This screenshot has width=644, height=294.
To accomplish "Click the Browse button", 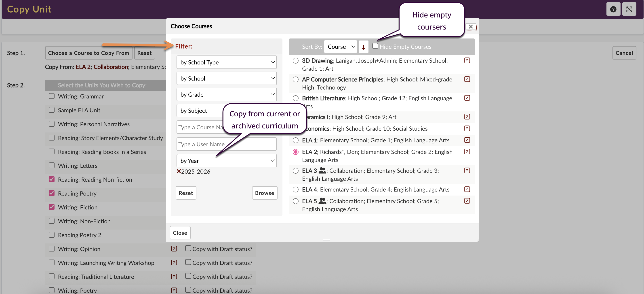I will click(264, 193).
